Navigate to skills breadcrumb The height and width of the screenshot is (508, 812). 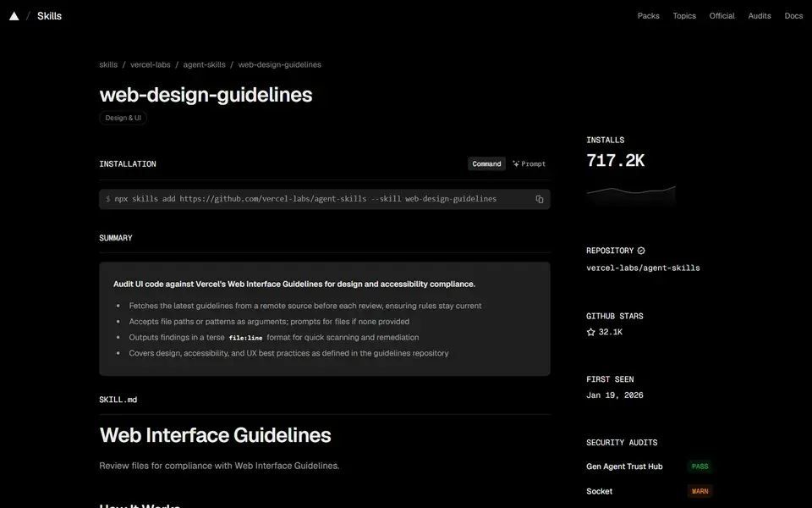tap(108, 65)
